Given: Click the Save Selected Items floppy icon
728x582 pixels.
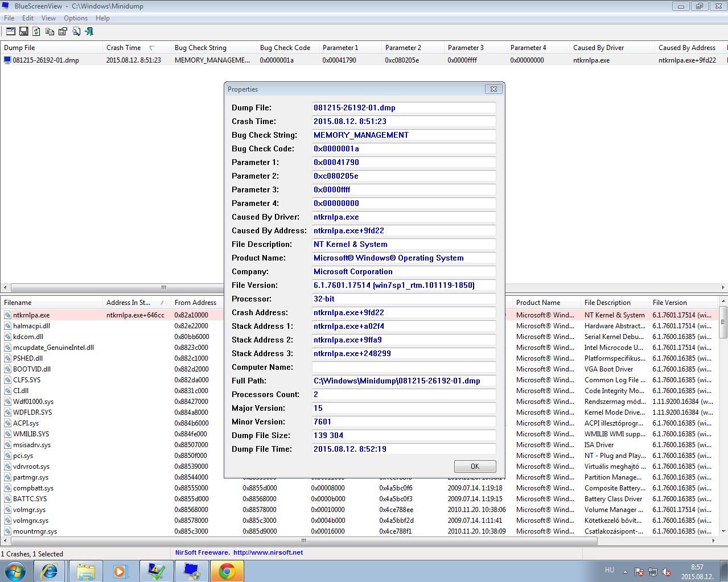Looking at the screenshot, I should (x=24, y=31).
